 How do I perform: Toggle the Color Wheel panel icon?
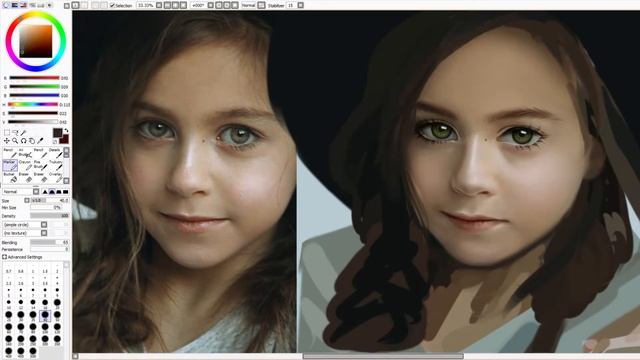pyautogui.click(x=6, y=5)
